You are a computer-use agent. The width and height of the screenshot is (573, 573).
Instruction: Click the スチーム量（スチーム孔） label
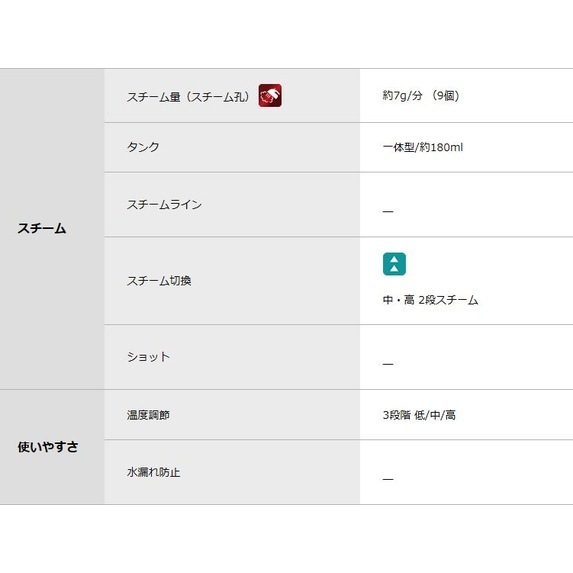pos(188,97)
